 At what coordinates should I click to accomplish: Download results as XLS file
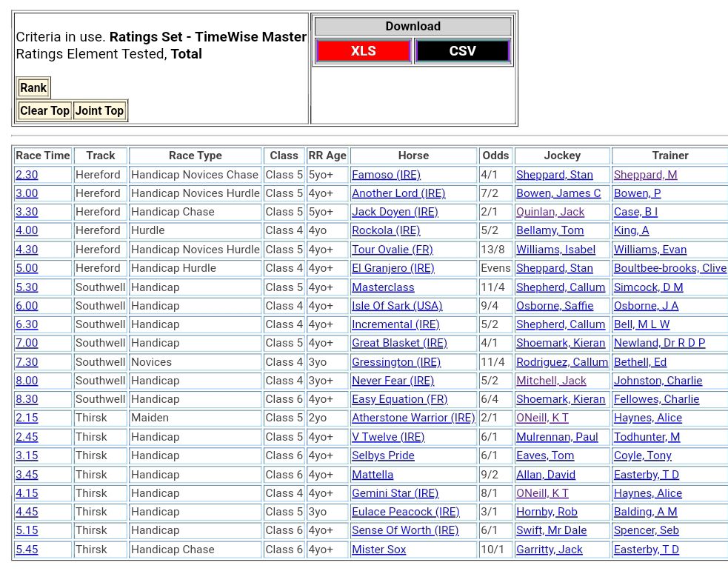tap(363, 51)
